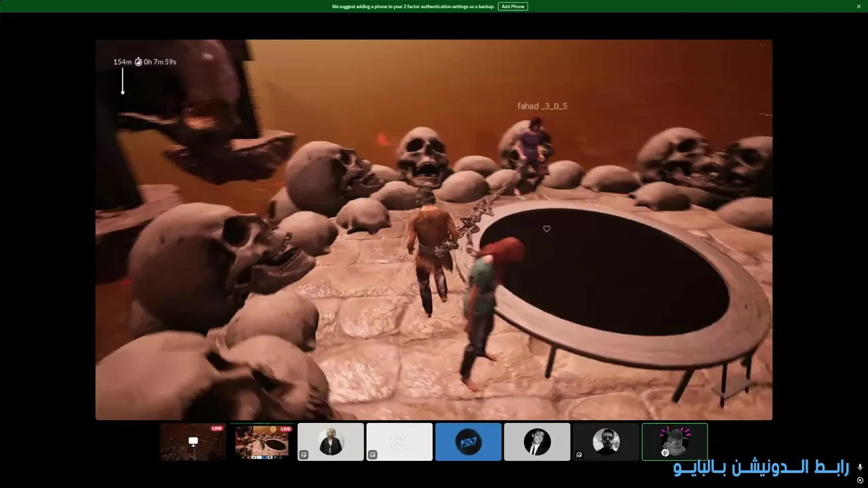The width and height of the screenshot is (868, 488).
Task: Click muted icon on blonde woman tile
Action: (x=304, y=455)
